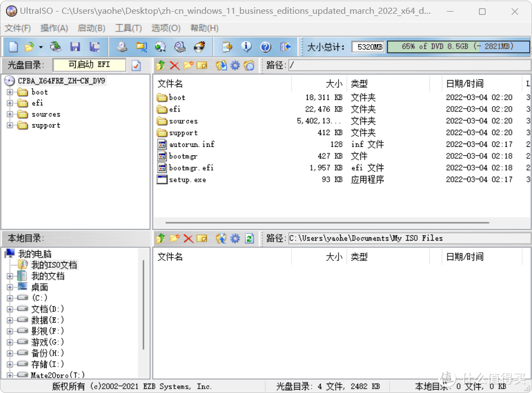Click the local path field My ISO Files
The image size is (532, 393).
click(x=409, y=238)
